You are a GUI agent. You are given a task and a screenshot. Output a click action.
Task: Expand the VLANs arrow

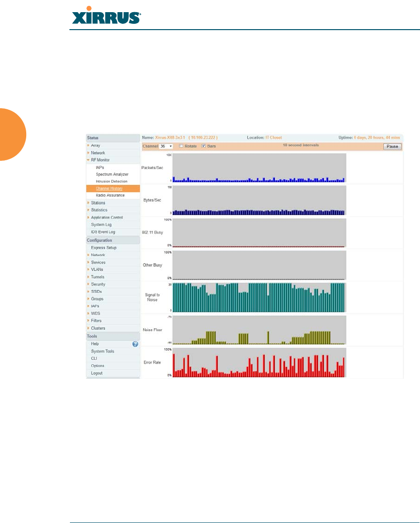coord(88,269)
